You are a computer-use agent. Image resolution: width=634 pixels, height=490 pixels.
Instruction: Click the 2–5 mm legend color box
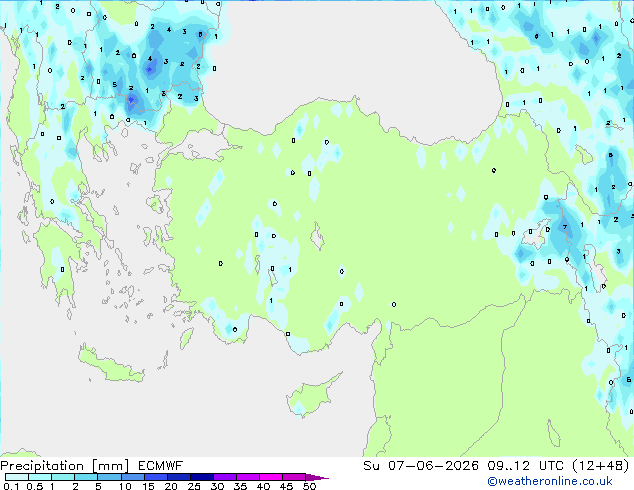(x=86, y=477)
